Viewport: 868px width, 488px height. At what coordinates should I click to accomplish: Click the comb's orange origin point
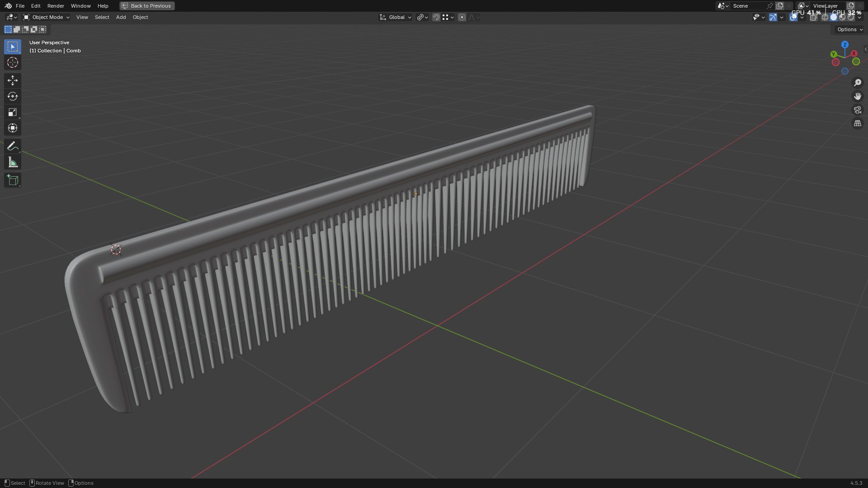pyautogui.click(x=416, y=194)
